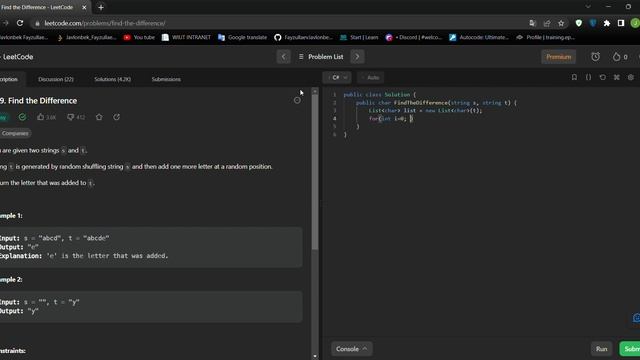The height and width of the screenshot is (360, 640).
Task: Open the editor settings gear icon
Action: 631,77
